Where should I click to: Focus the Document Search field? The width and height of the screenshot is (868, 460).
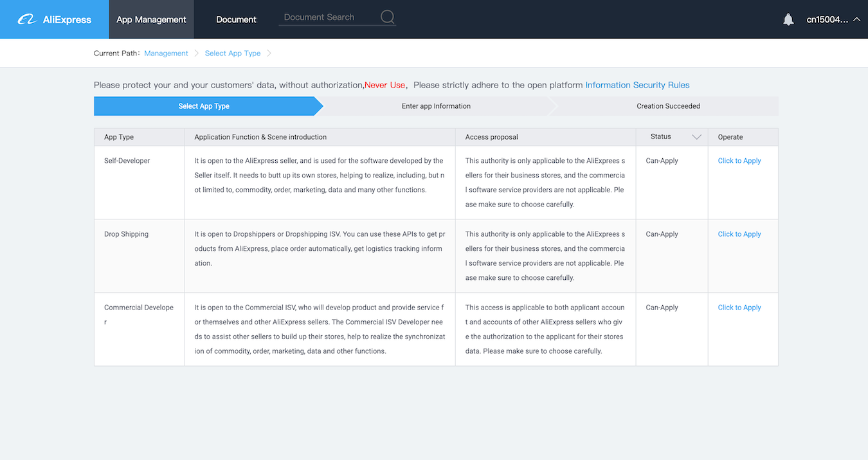[328, 17]
